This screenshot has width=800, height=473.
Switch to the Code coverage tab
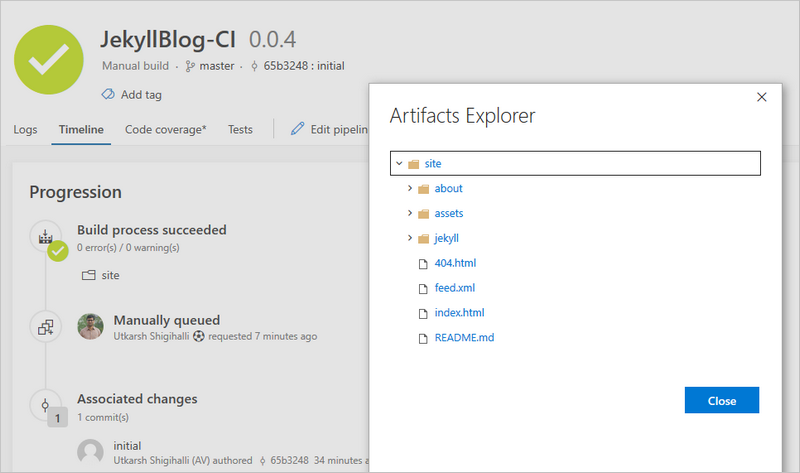point(166,130)
